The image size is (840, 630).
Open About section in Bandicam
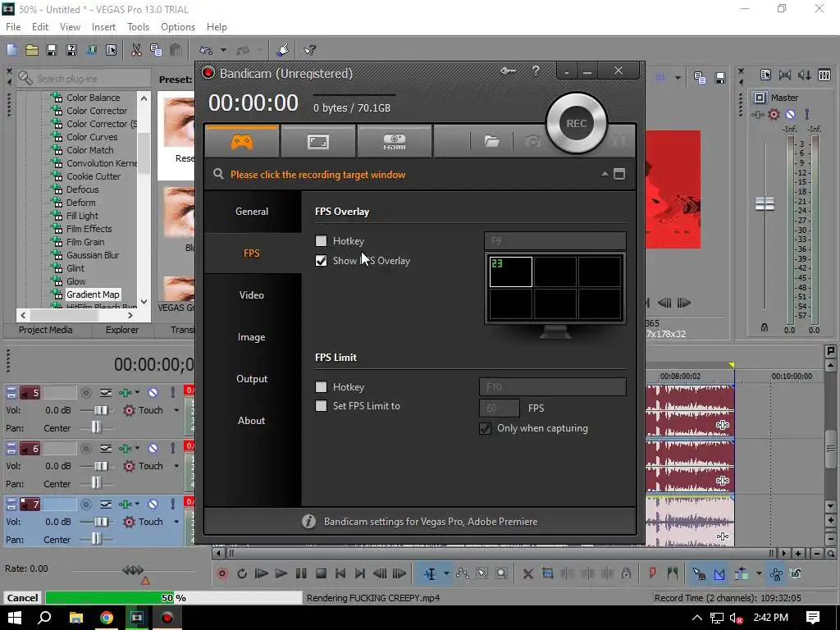(x=252, y=421)
